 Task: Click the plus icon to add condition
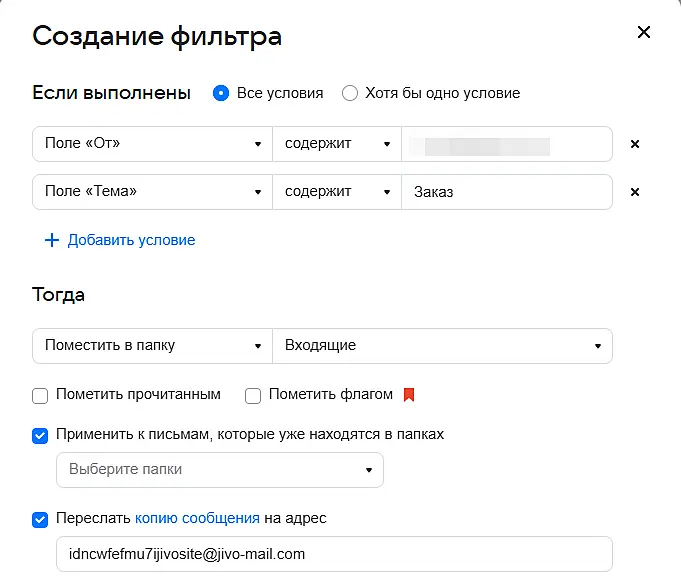pyautogui.click(x=52, y=240)
